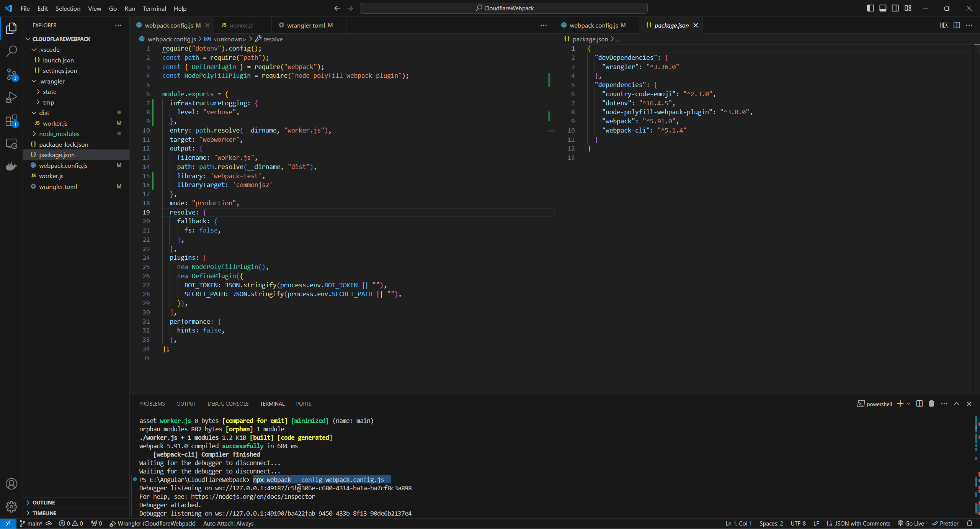Split the terminal panel
Screen dimensions: 980x529
pos(920,404)
